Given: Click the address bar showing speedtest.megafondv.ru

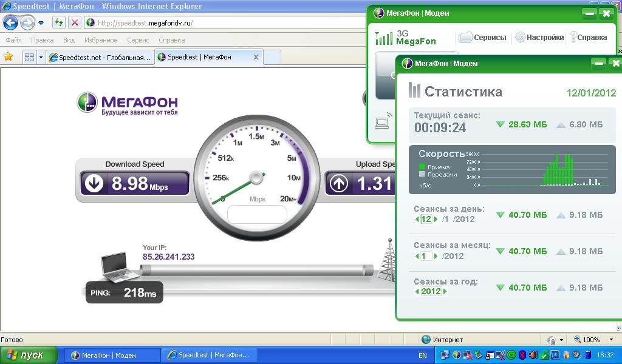Looking at the screenshot, I should click(x=224, y=23).
